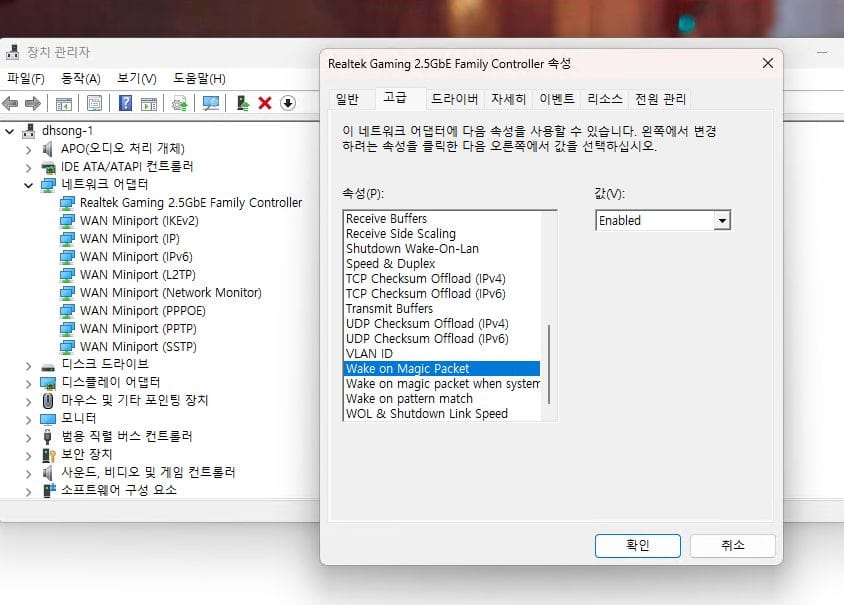Viewport: 844px width, 605px height.
Task: Expand the 보안 장치 node
Action: point(29,456)
